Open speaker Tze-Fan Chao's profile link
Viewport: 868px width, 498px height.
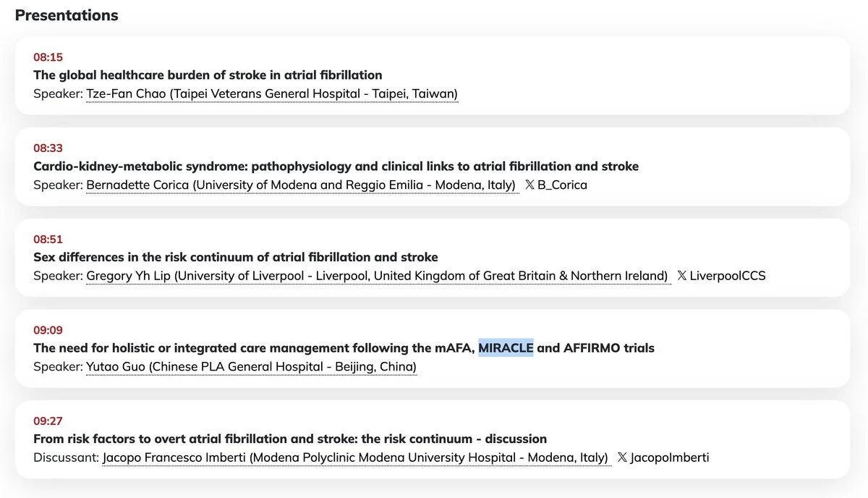[x=272, y=93]
